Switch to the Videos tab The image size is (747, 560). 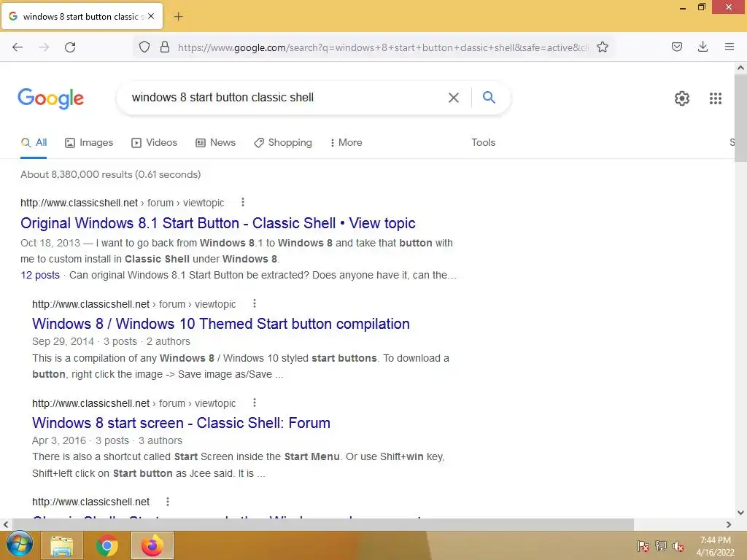coord(155,142)
